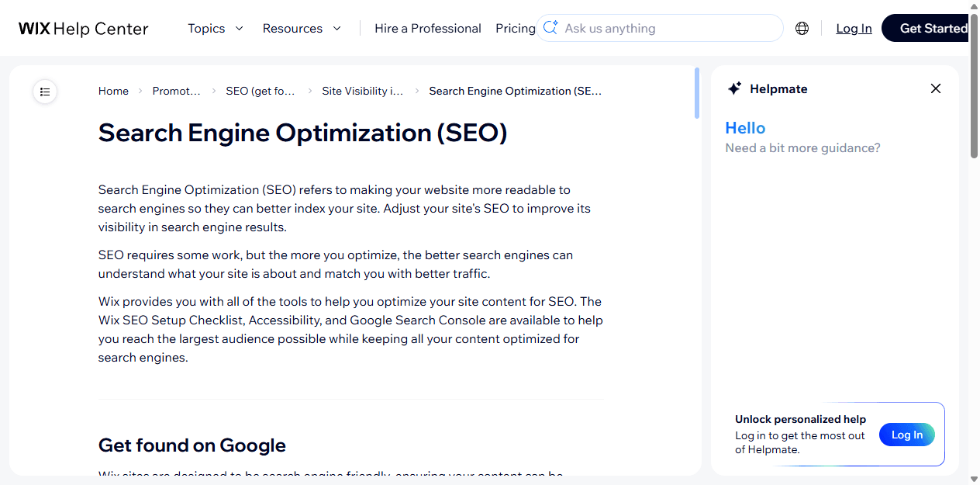The width and height of the screenshot is (980, 485).
Task: Go to the WIX Help Center logo
Action: [84, 29]
